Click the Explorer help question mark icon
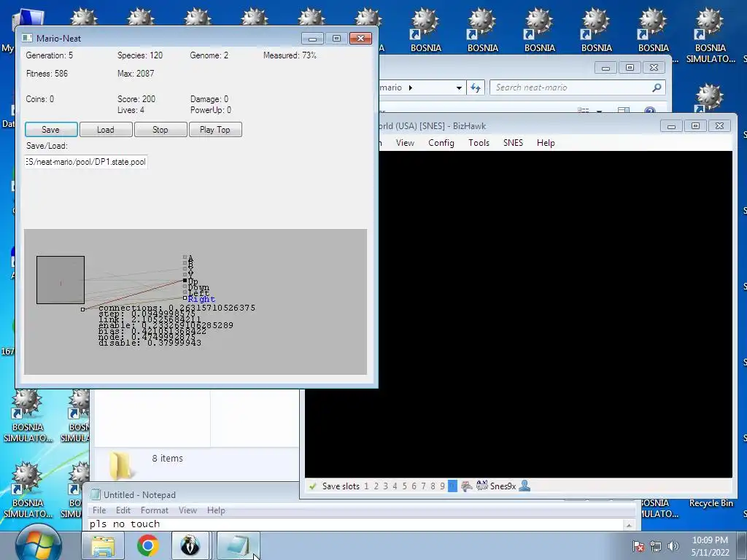The width and height of the screenshot is (747, 560). click(650, 111)
